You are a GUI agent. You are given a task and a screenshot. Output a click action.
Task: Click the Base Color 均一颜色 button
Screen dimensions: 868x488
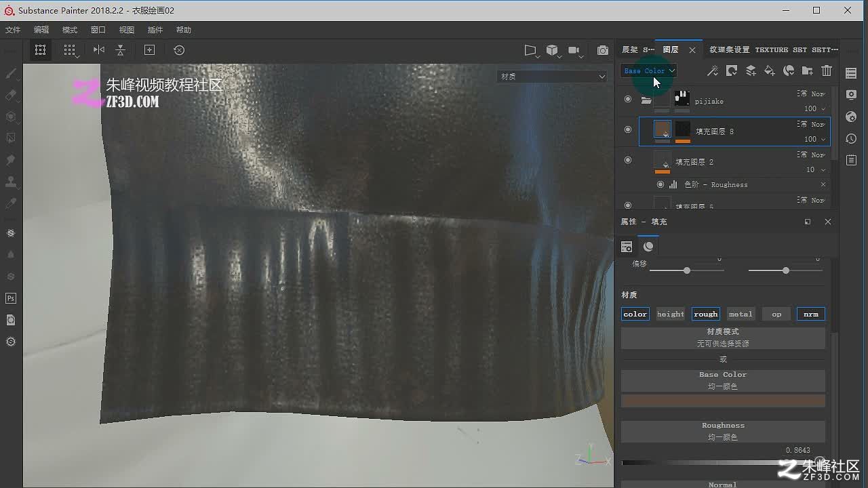coord(723,380)
